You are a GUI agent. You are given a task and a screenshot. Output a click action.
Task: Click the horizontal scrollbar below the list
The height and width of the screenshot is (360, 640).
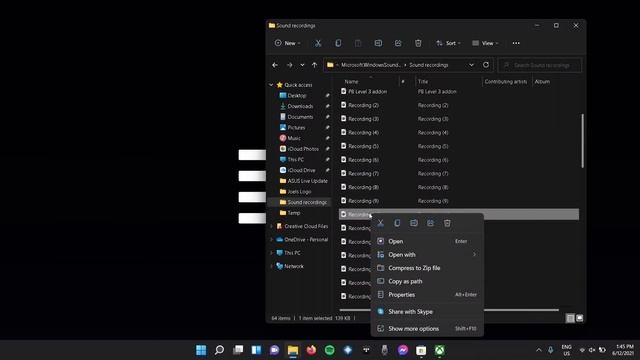click(449, 310)
